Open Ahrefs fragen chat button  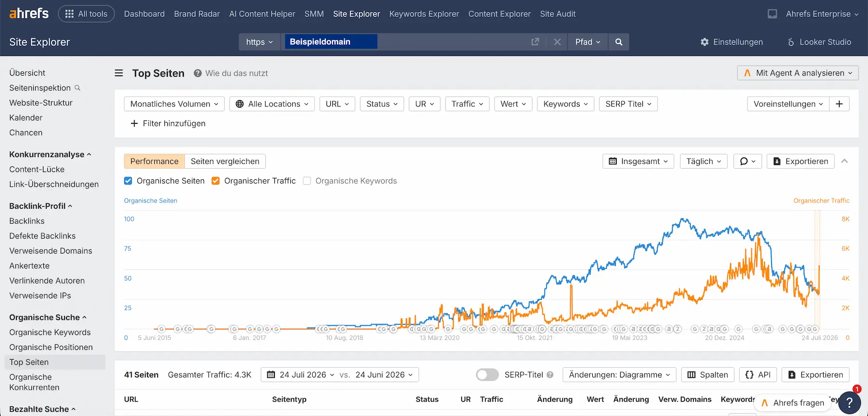[793, 403]
